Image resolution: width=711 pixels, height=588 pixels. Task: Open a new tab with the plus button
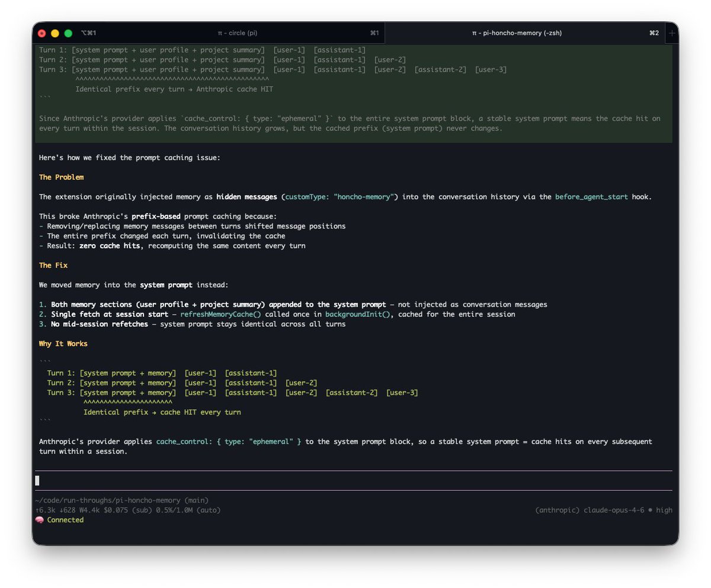(x=672, y=33)
